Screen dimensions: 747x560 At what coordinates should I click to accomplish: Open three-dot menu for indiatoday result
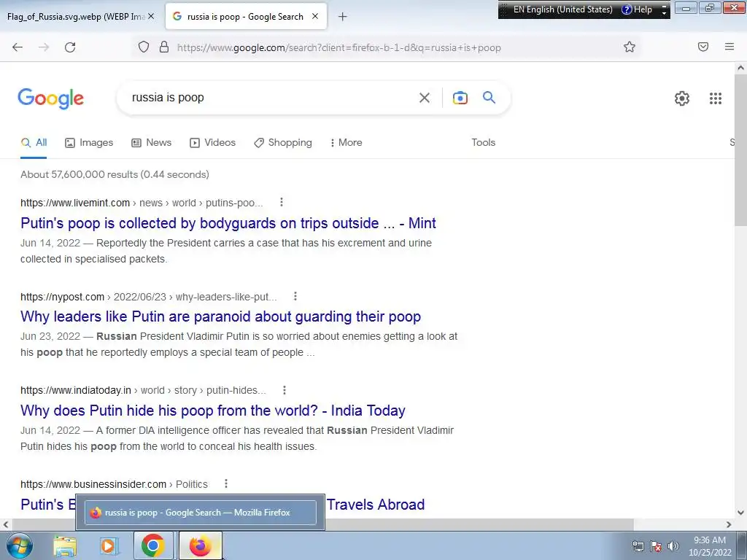285,390
